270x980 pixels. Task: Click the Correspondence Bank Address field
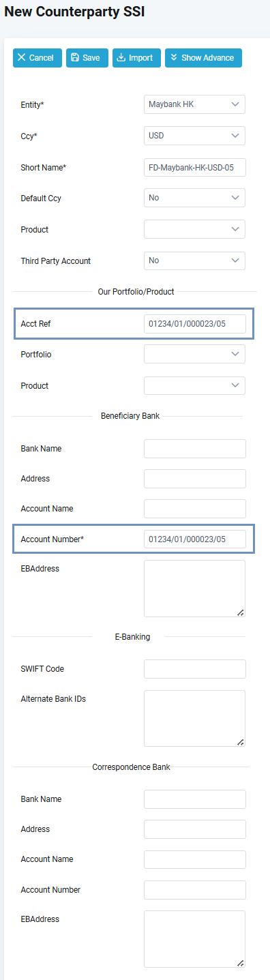click(194, 829)
